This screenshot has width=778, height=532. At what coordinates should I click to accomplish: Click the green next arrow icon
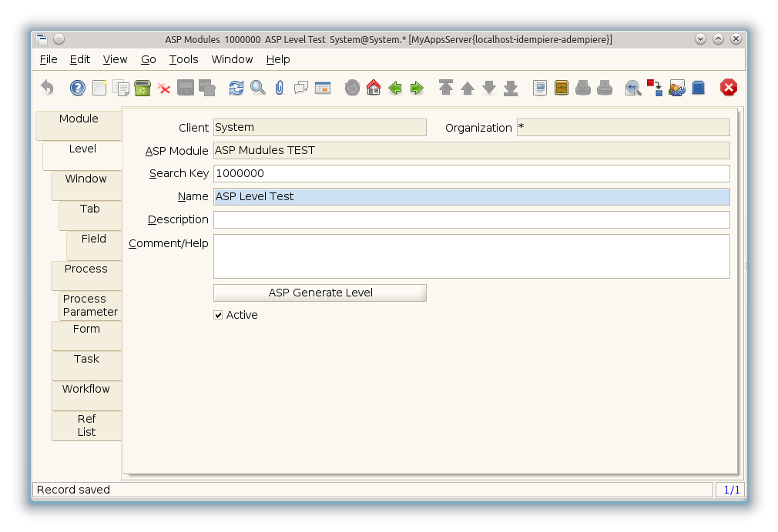pyautogui.click(x=417, y=88)
